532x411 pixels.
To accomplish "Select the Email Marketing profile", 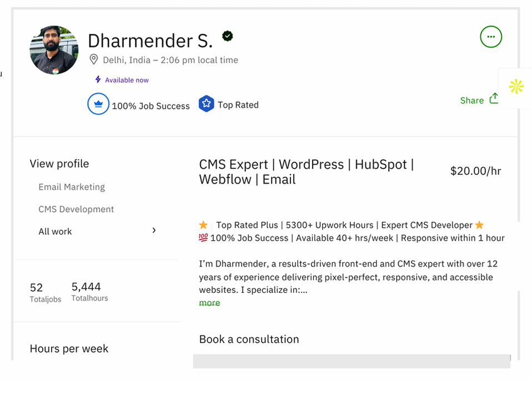I will click(72, 187).
